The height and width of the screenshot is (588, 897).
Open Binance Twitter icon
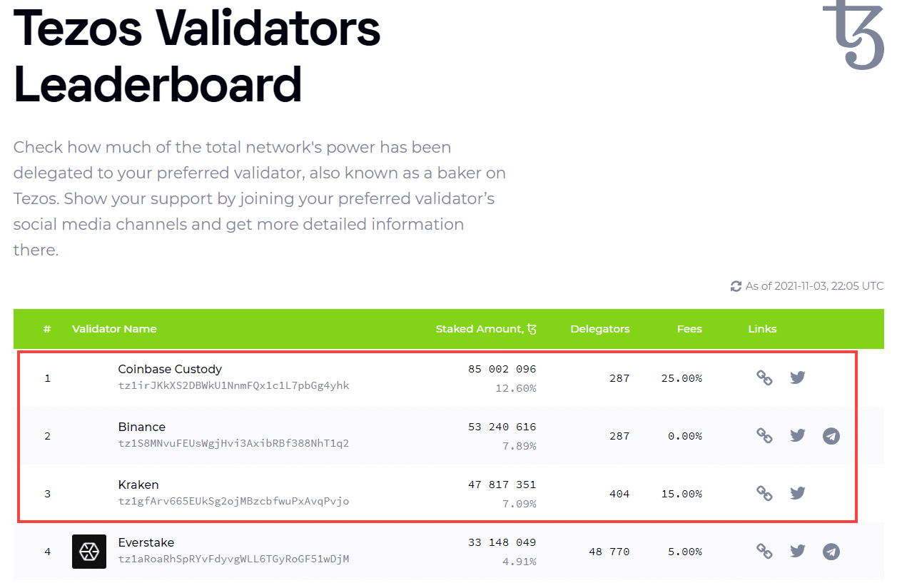(x=798, y=435)
